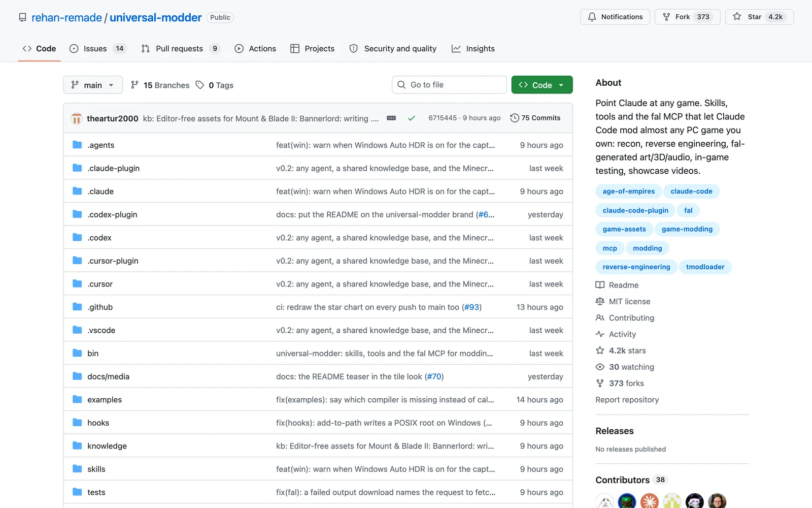Open the Security and quality tab
Screen dimensions: 812x508
coord(393,49)
